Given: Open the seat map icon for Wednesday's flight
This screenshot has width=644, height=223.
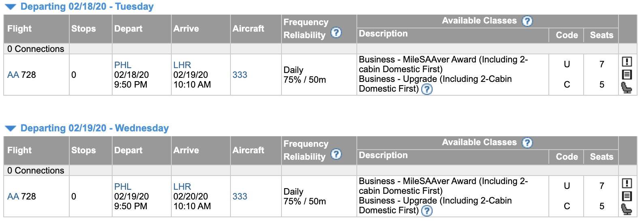Looking at the screenshot, I should coord(627,209).
